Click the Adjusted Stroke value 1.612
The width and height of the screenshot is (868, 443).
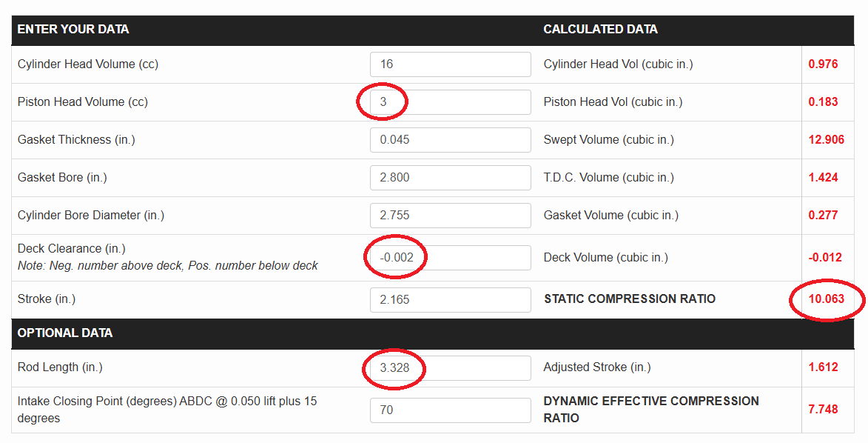click(x=823, y=368)
